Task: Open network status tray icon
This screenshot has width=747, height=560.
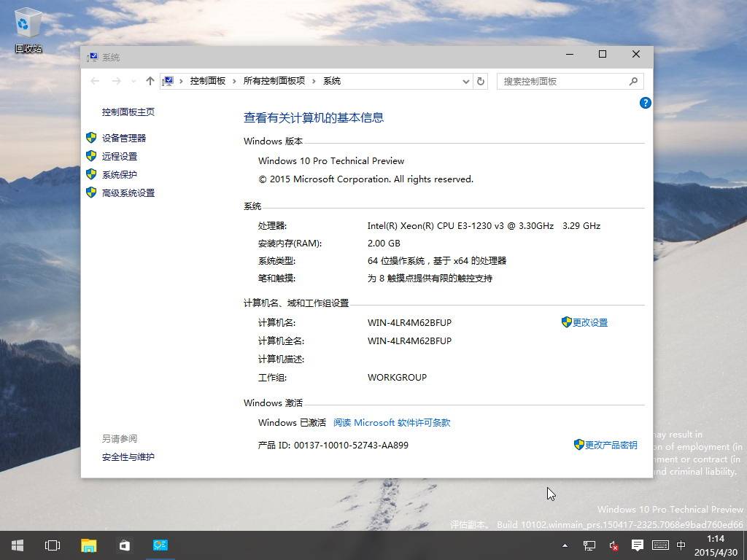Action: coord(589,545)
